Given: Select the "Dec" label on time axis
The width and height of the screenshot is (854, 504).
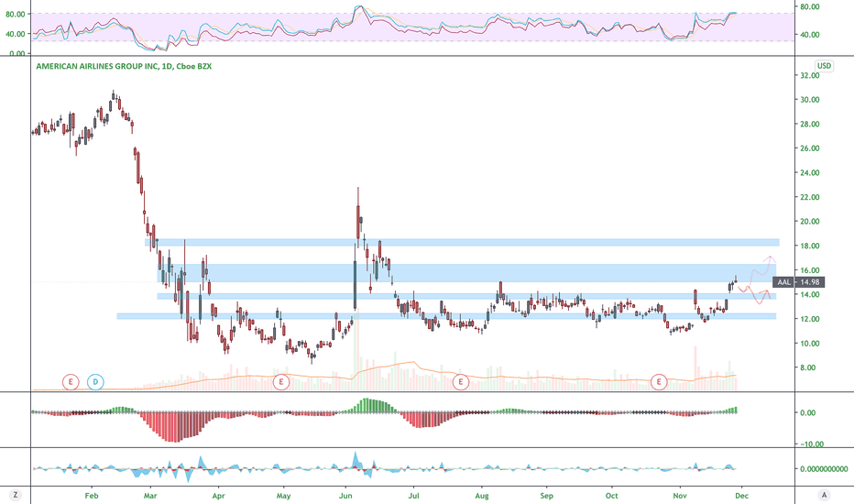Looking at the screenshot, I should (742, 496).
